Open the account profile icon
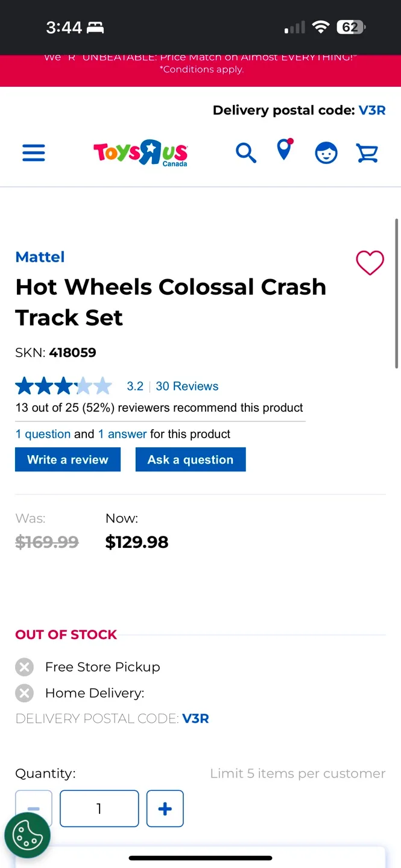Screen dimensions: 401x868 click(326, 153)
